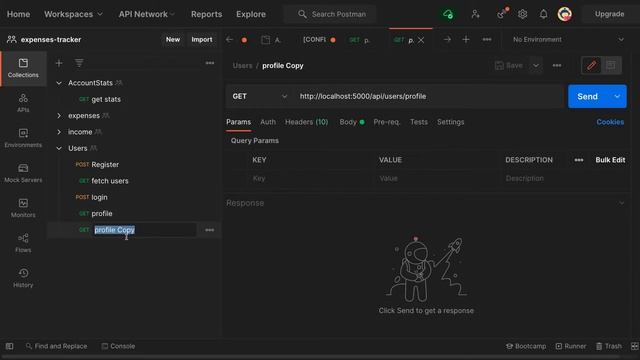Screen dimensions: 640x360
Task: Switch to the Body tab
Action: coord(352,122)
